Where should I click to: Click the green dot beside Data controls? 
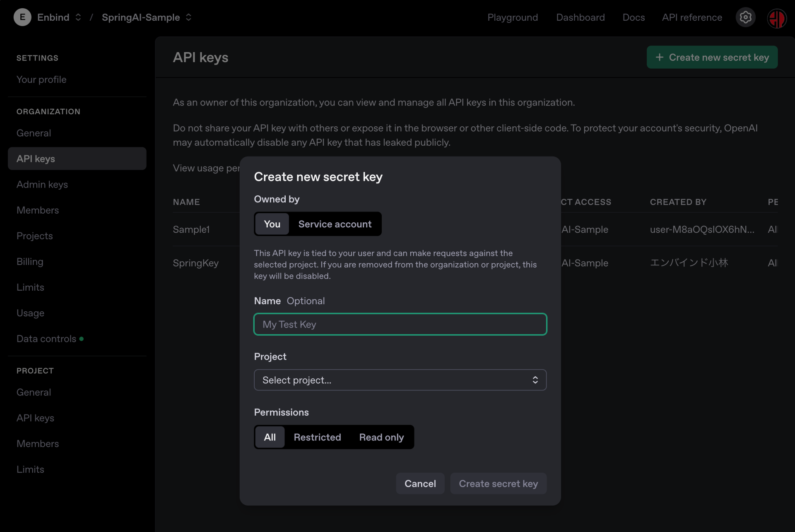[82, 339]
